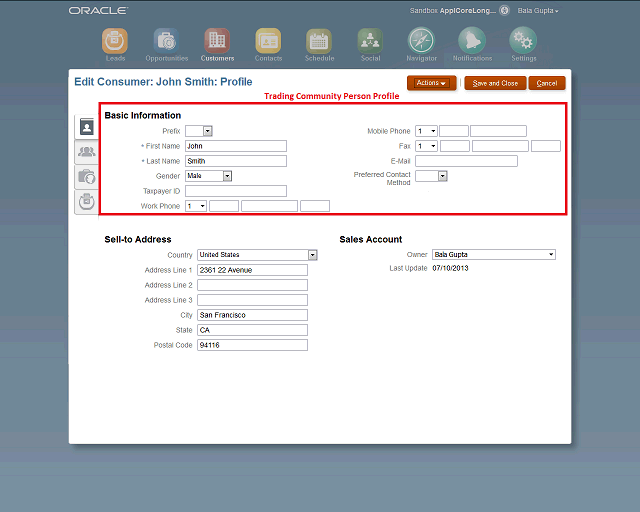
Task: Open the Leads icon
Action: [x=115, y=41]
